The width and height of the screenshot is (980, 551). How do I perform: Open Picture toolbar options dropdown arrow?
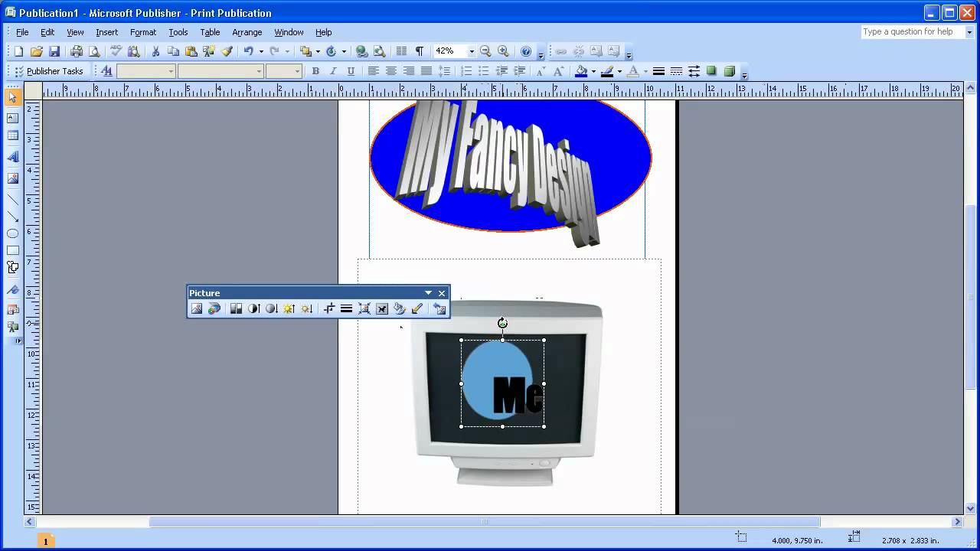429,293
